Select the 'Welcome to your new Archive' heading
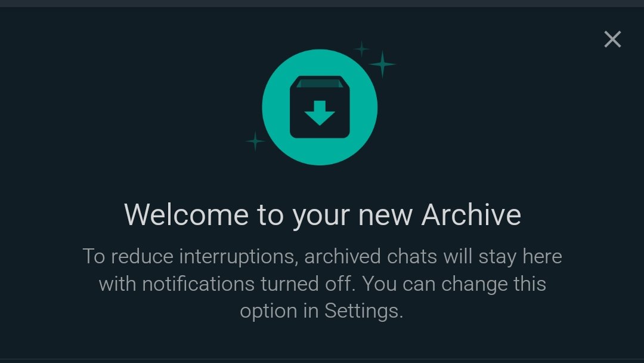 (x=323, y=215)
